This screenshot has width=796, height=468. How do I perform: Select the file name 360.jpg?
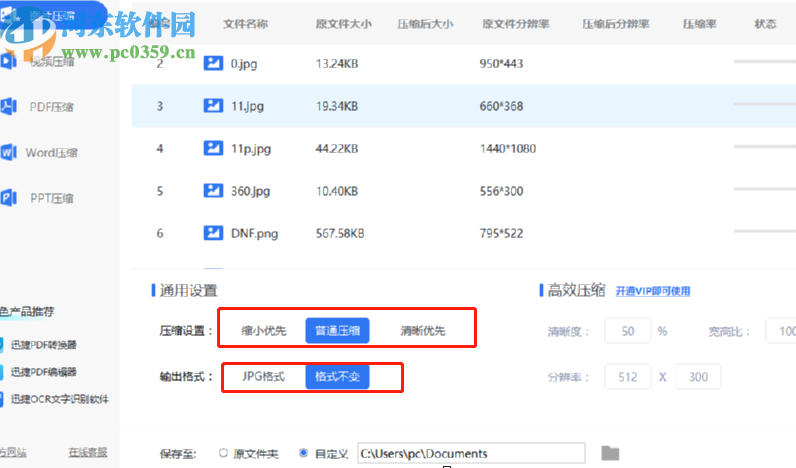point(250,191)
